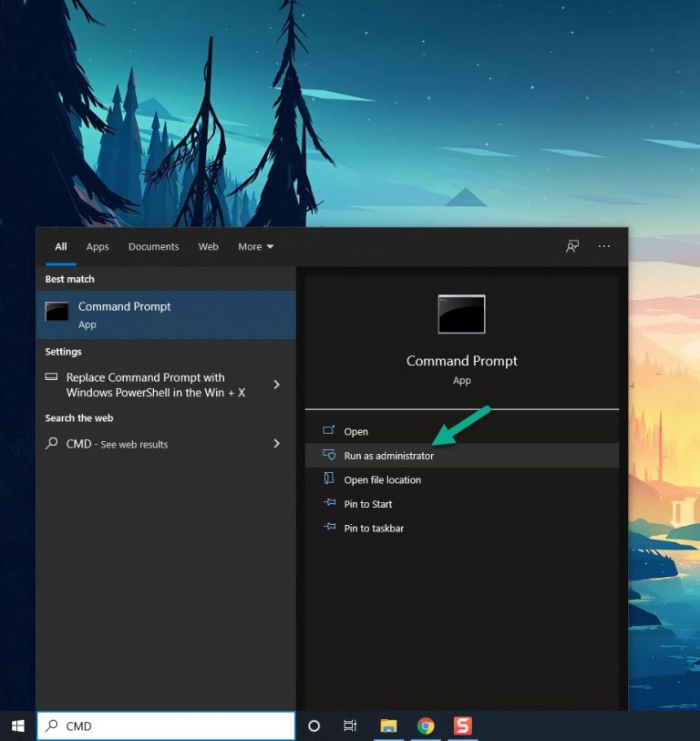Open Google Chrome from the taskbar

[x=426, y=726]
